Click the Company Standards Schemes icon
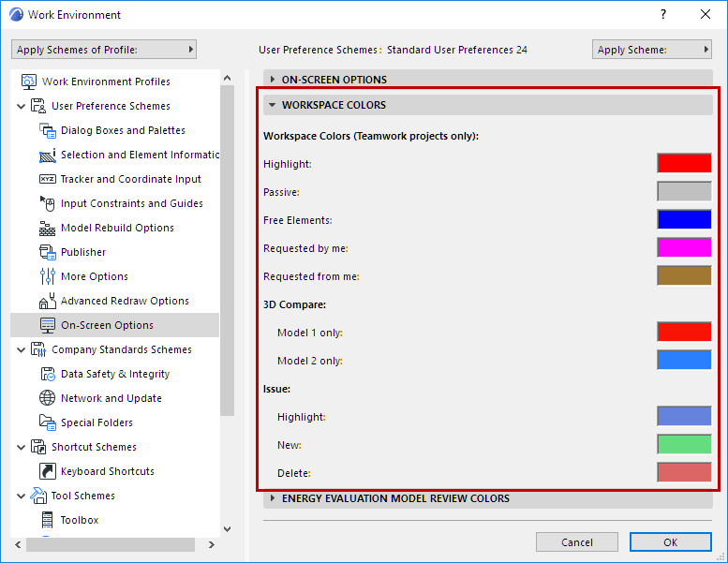Screen dimensions: 728x563 [38, 349]
